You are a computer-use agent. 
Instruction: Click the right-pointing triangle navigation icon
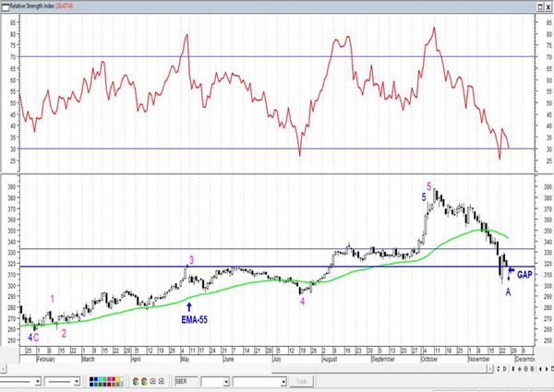pyautogui.click(x=547, y=369)
